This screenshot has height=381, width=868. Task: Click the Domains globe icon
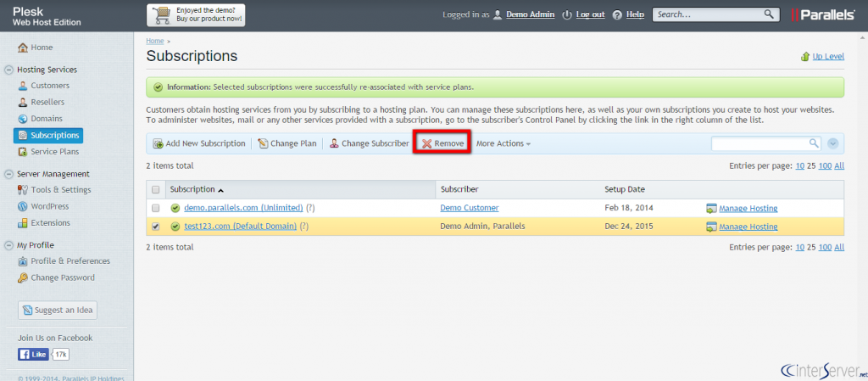coord(23,119)
